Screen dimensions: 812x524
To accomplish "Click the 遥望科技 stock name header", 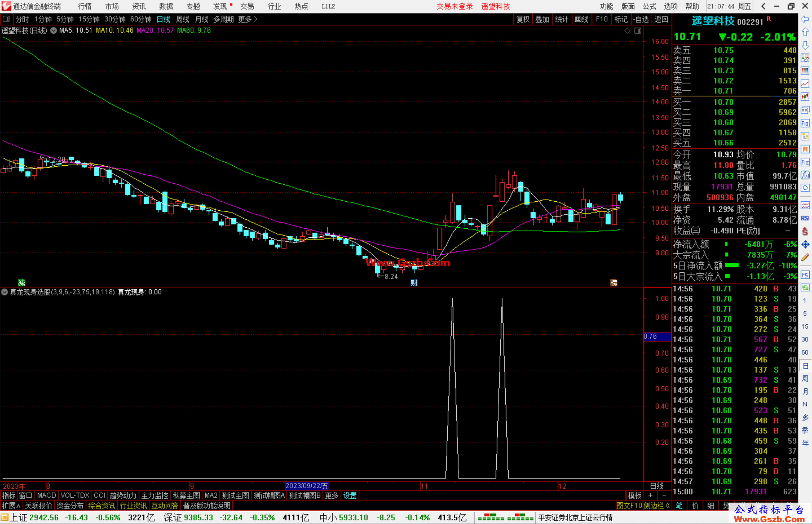I will click(x=713, y=21).
